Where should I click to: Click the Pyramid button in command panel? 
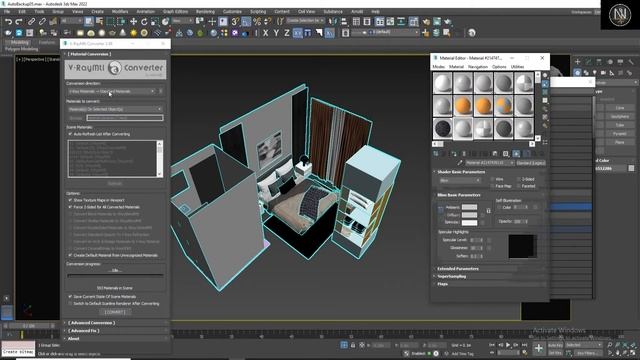point(620,133)
